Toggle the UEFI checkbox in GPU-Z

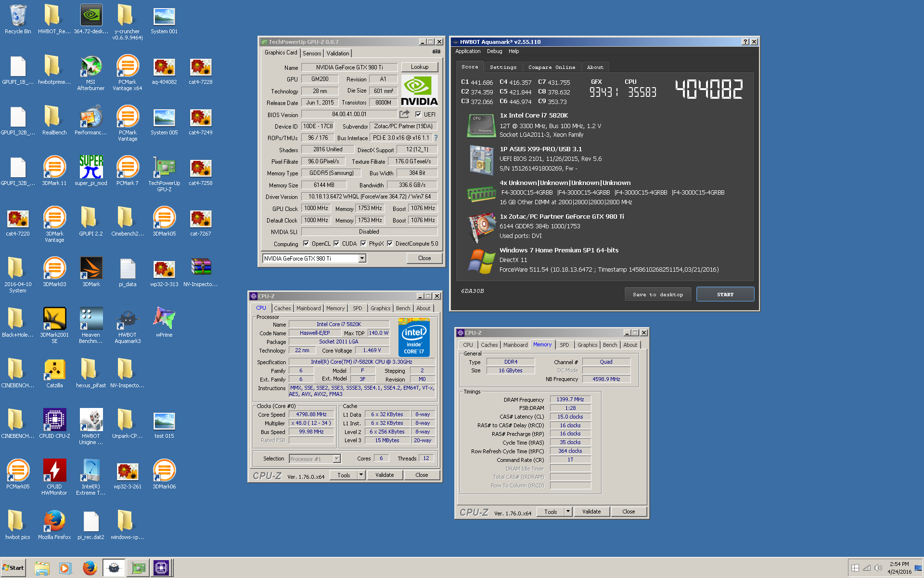click(418, 115)
